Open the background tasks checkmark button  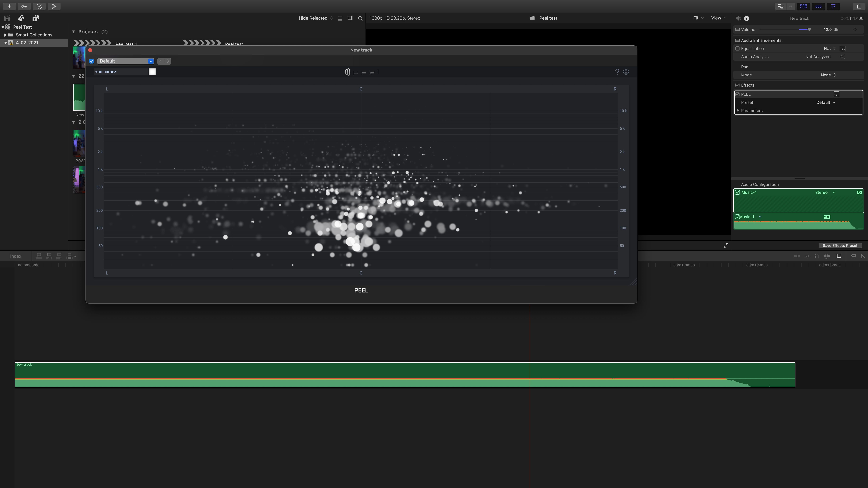39,6
